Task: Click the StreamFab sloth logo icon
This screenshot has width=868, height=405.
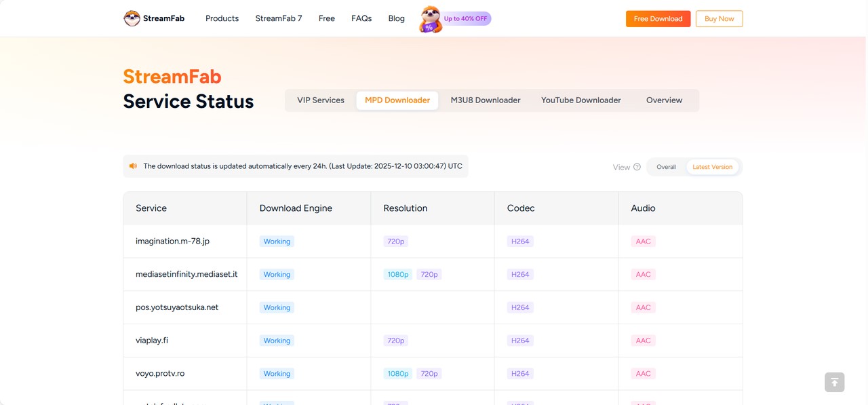Action: pos(132,18)
